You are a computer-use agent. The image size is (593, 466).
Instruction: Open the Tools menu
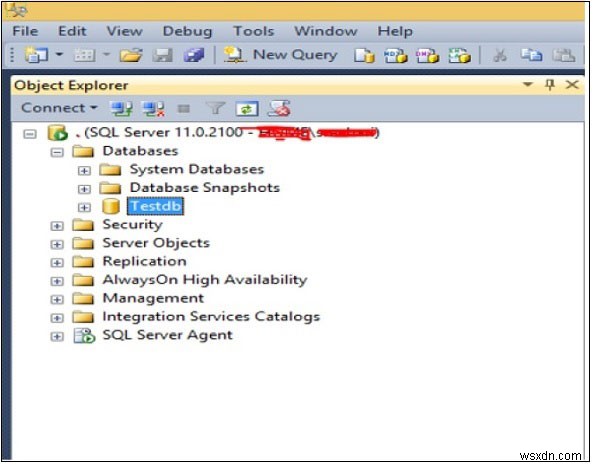click(254, 31)
